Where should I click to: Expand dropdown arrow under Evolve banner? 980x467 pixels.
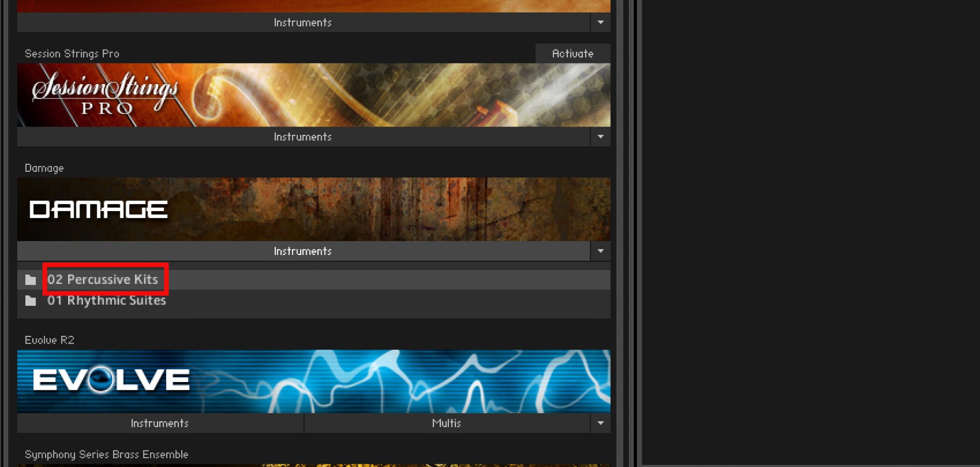pyautogui.click(x=601, y=423)
